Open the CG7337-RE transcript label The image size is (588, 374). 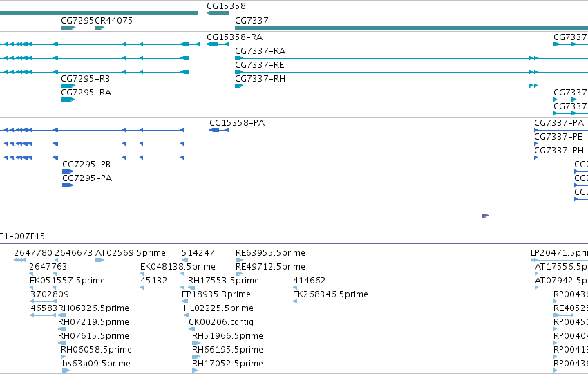tap(260, 65)
